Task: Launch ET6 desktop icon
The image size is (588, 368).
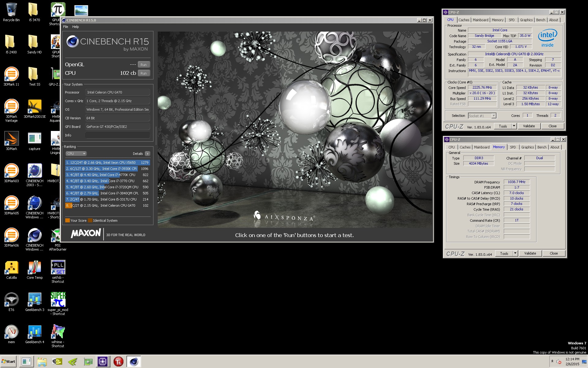Action: pyautogui.click(x=11, y=302)
